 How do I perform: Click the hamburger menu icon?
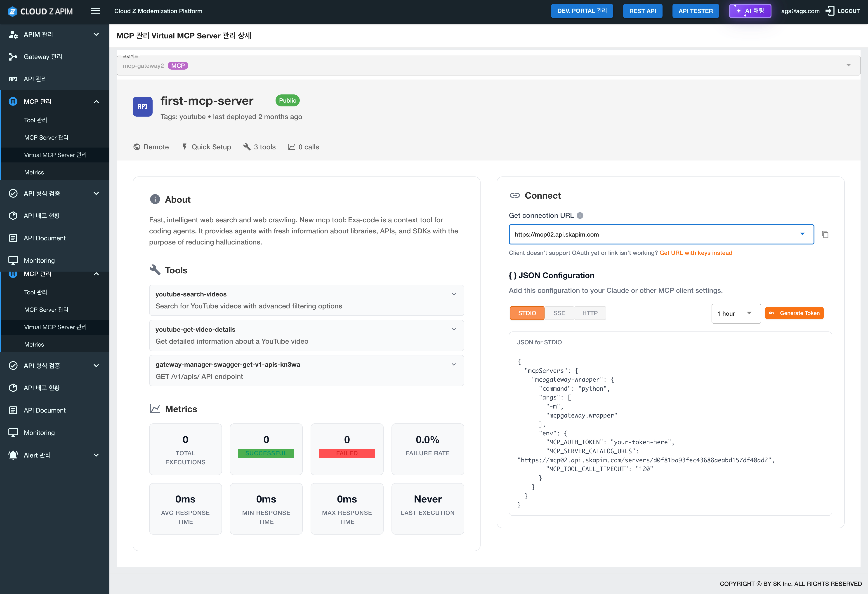(x=96, y=11)
